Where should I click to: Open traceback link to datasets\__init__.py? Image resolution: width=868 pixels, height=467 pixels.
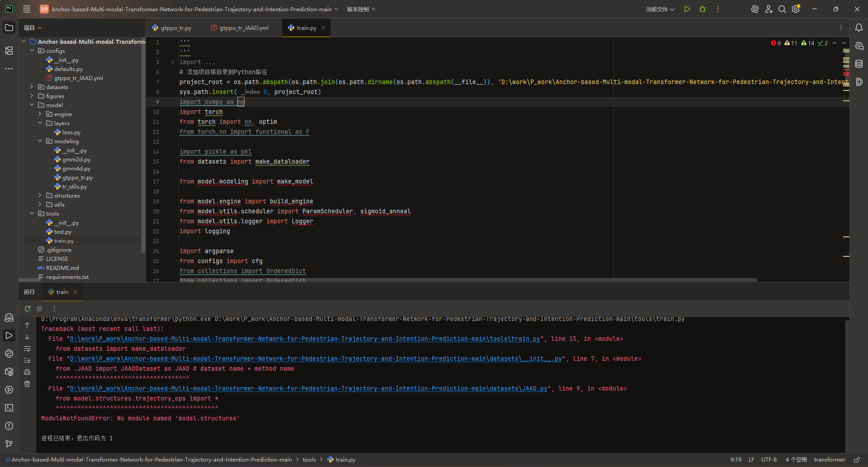[x=316, y=359]
